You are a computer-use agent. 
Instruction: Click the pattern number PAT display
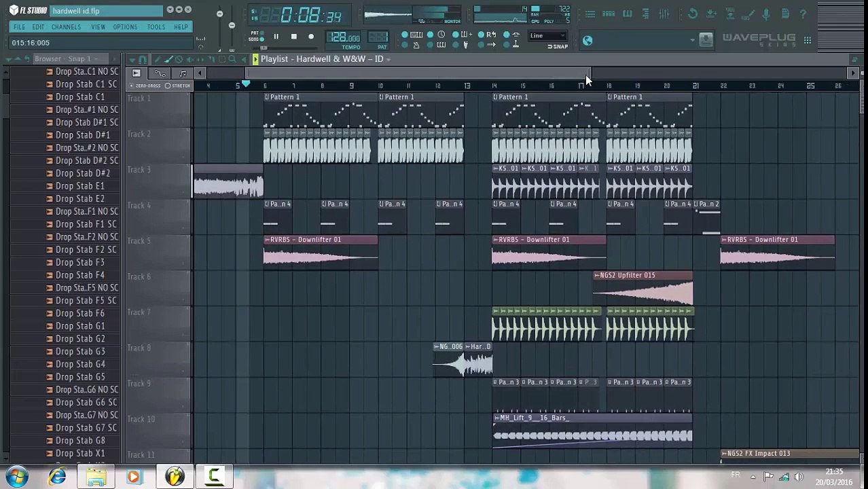pyautogui.click(x=377, y=38)
